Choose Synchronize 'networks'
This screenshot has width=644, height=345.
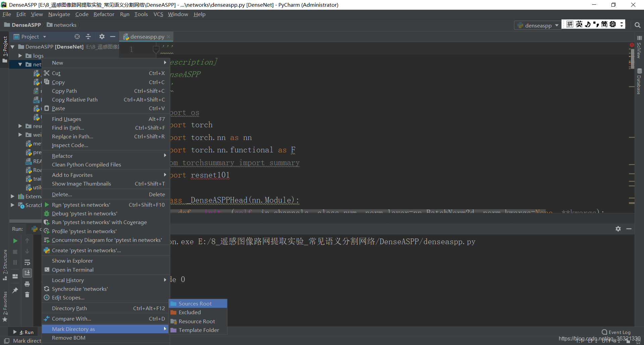point(106,289)
